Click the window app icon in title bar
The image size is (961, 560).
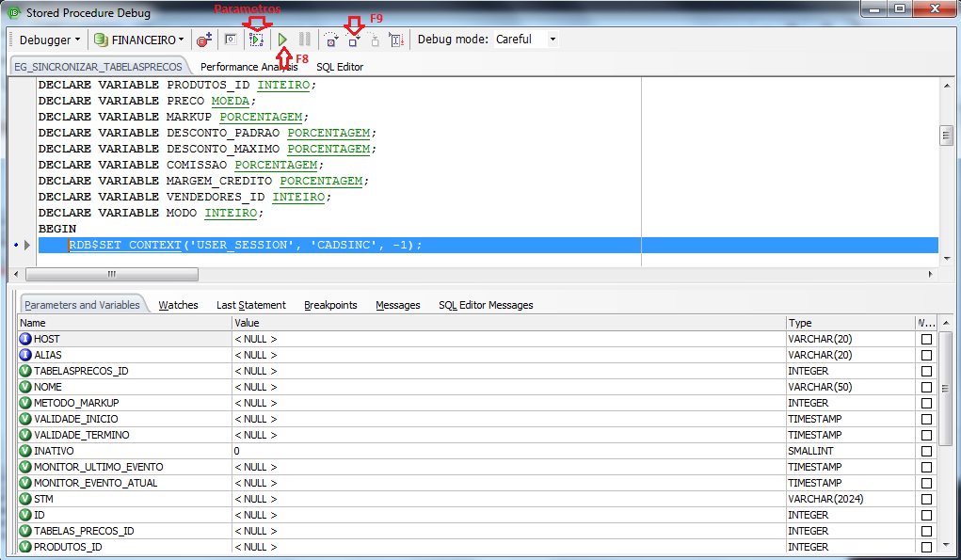click(x=13, y=12)
